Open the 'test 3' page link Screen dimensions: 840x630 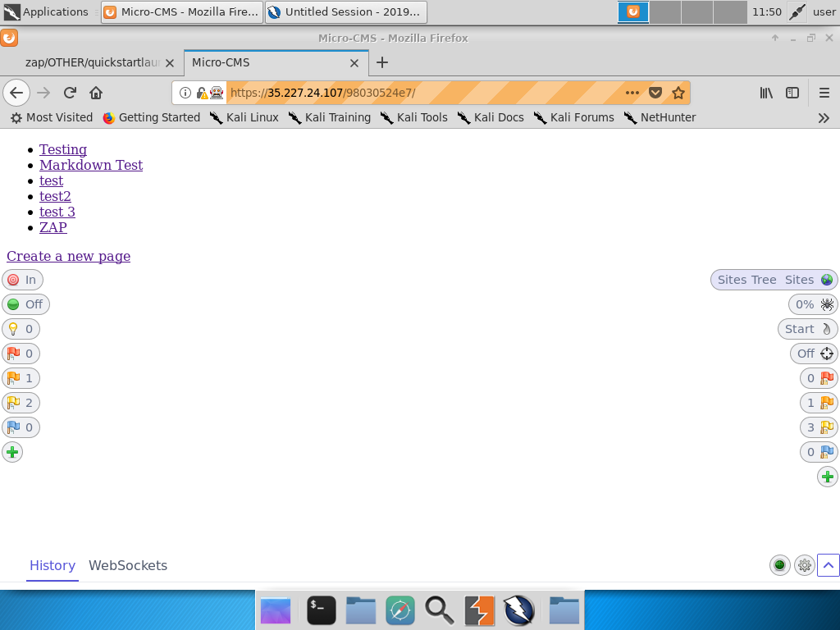click(x=57, y=212)
